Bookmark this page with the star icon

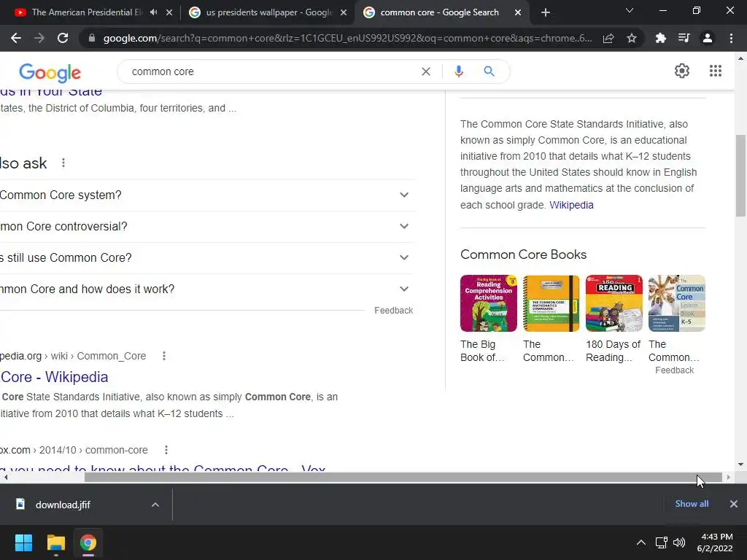click(632, 38)
